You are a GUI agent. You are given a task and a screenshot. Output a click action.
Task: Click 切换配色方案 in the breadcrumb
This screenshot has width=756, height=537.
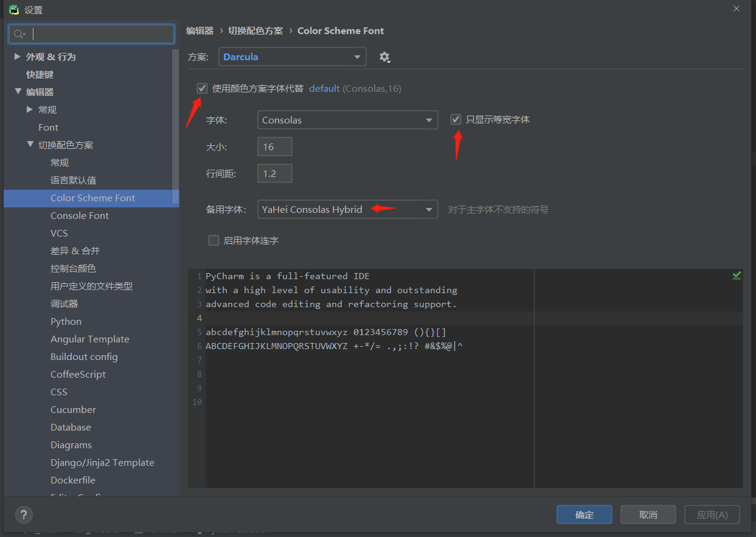click(255, 30)
